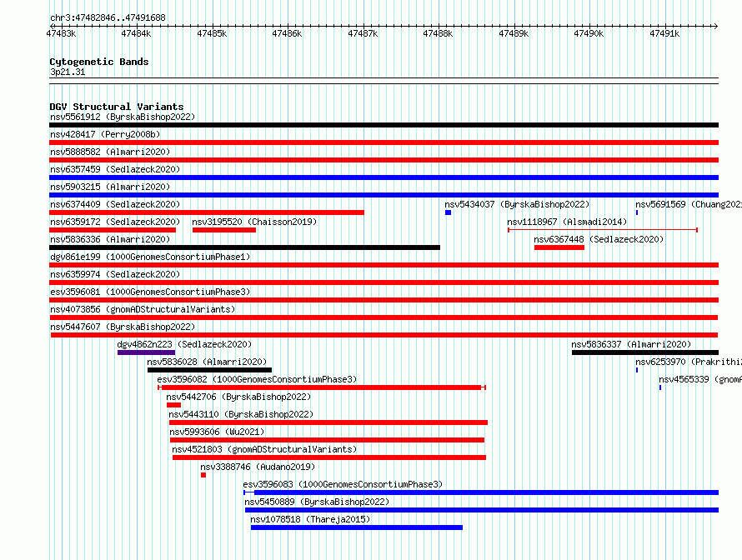
Task: Click the 47484k ruler tick label
Action: click(136, 33)
